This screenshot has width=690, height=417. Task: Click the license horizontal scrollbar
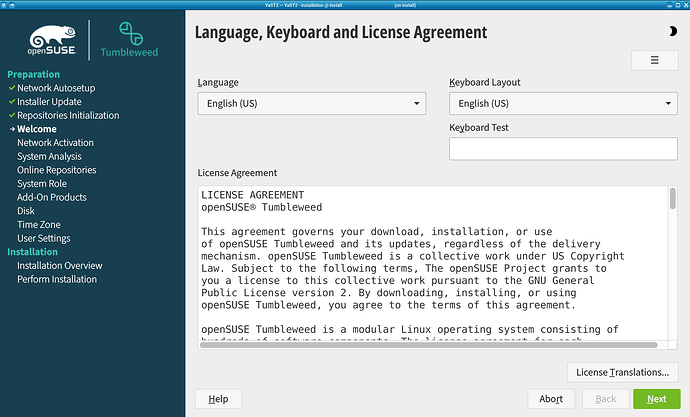pyautogui.click(x=428, y=345)
